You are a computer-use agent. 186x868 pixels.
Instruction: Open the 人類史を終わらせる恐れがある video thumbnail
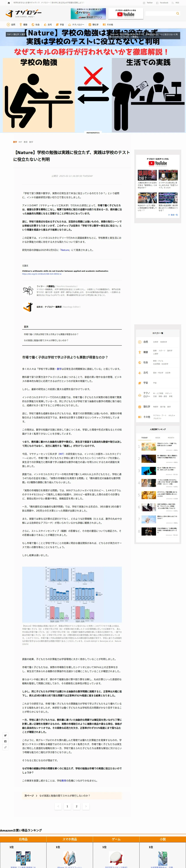click(x=147, y=175)
